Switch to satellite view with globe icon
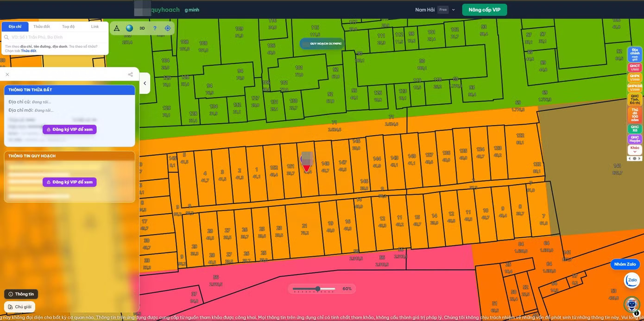644x321 pixels. pos(129,28)
